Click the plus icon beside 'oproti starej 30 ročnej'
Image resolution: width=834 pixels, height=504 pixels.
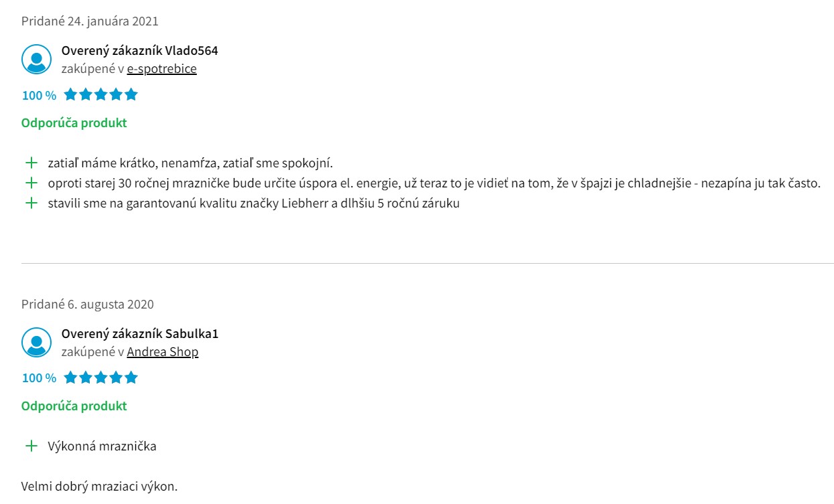tap(31, 183)
